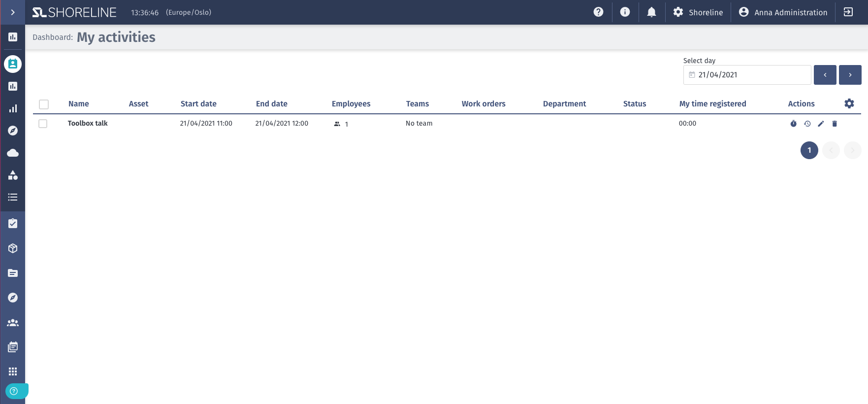Screen dimensions: 868x404
Task: Sort by the Work orders column
Action: pyautogui.click(x=483, y=103)
